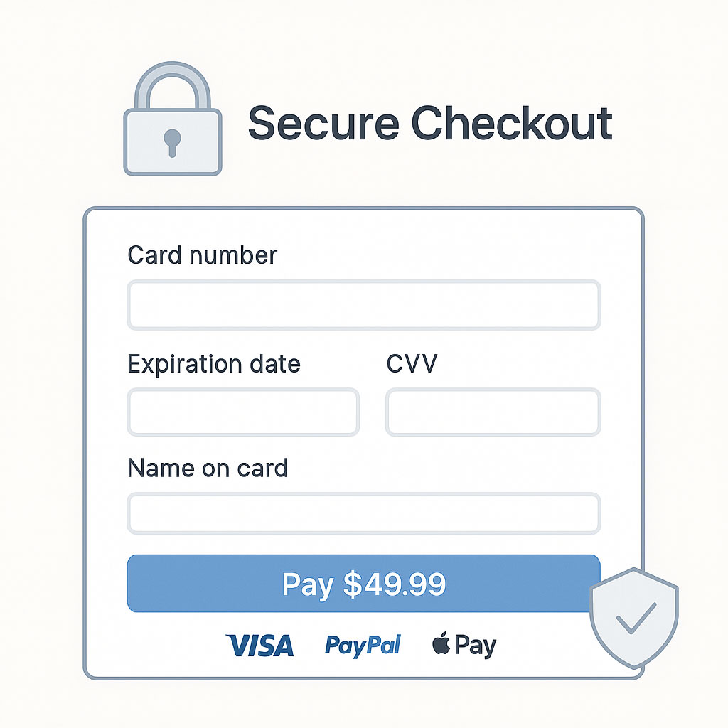This screenshot has height=728, width=728.
Task: Choose the PayPal payment logo
Action: click(363, 645)
